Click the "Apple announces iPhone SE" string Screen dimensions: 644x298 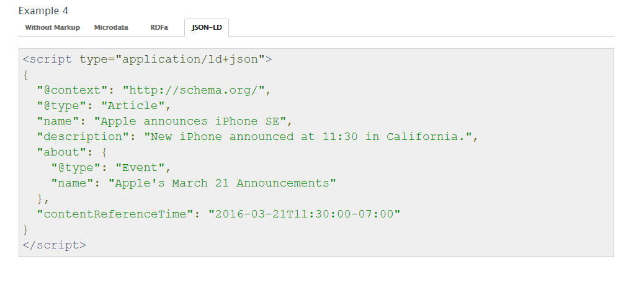pyautogui.click(x=190, y=121)
